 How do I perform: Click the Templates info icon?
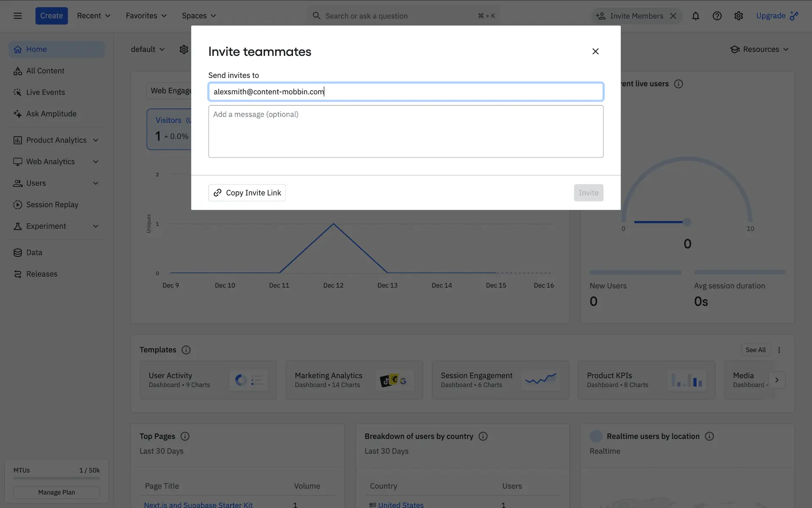[186, 350]
